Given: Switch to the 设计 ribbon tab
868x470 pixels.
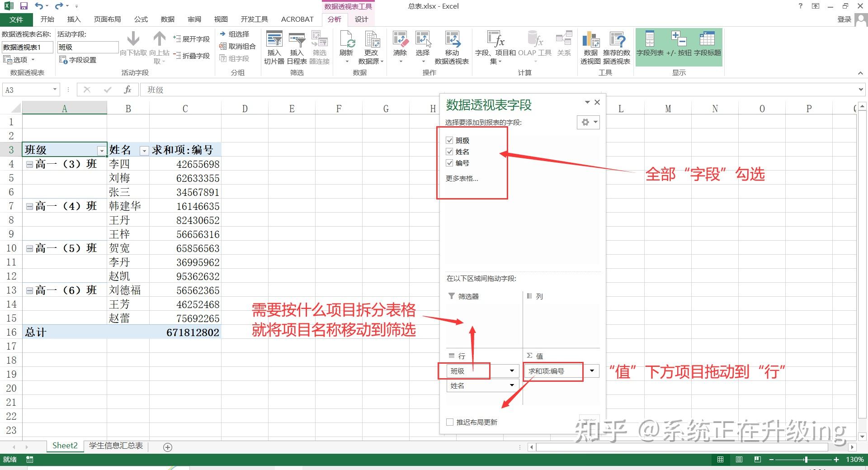Looking at the screenshot, I should [x=361, y=19].
